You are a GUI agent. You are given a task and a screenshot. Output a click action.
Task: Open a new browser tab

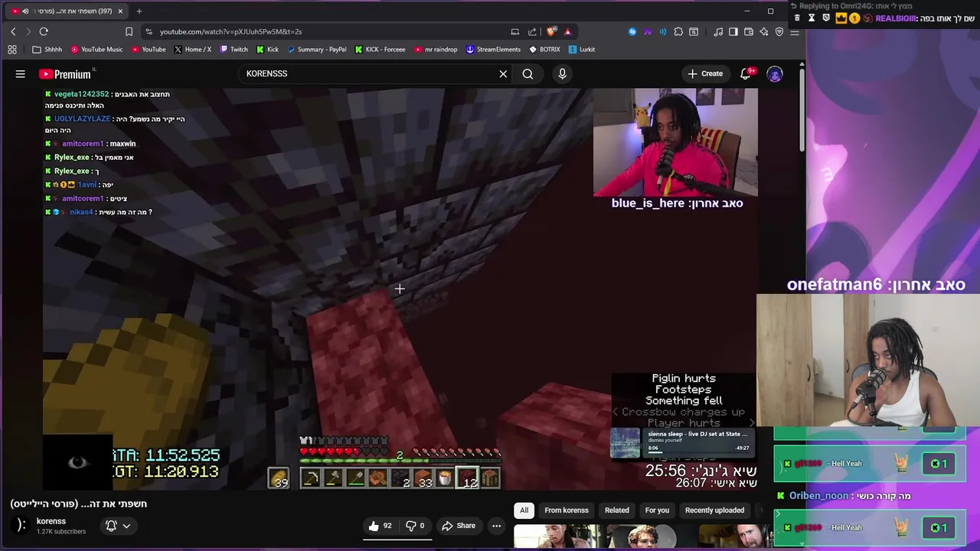139,11
